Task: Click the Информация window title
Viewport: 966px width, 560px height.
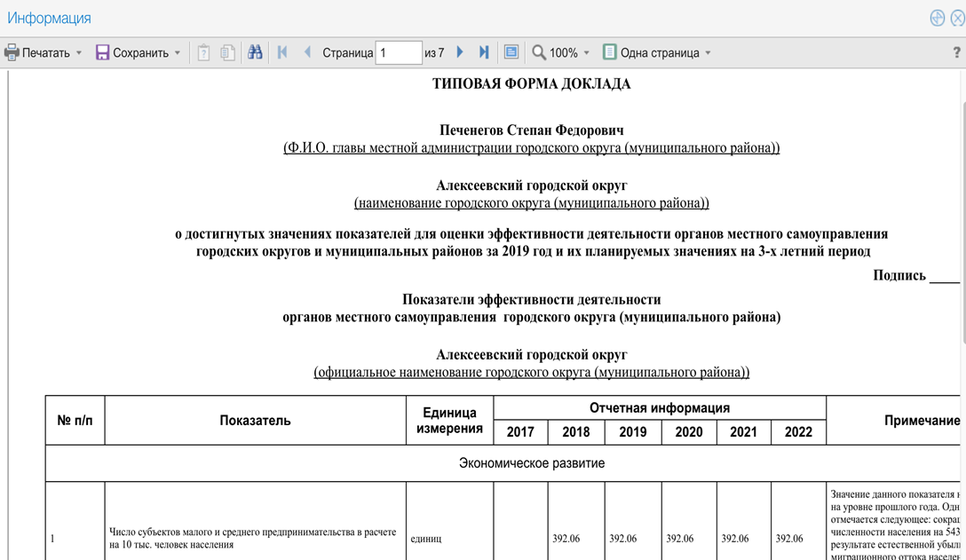Action: pos(49,18)
